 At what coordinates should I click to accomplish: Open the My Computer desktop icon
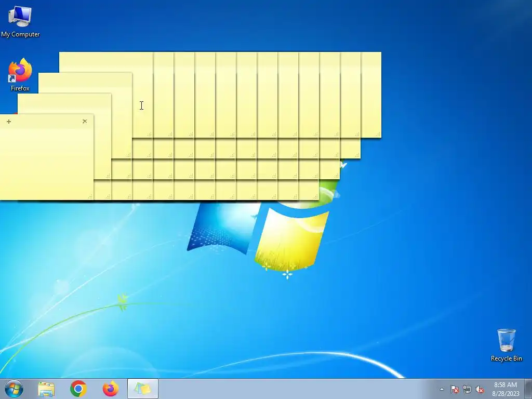tap(20, 21)
